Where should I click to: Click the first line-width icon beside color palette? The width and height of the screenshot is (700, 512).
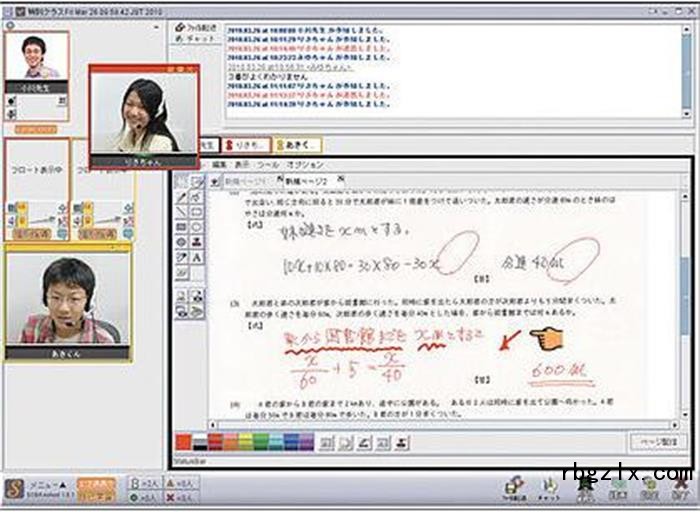point(326,442)
